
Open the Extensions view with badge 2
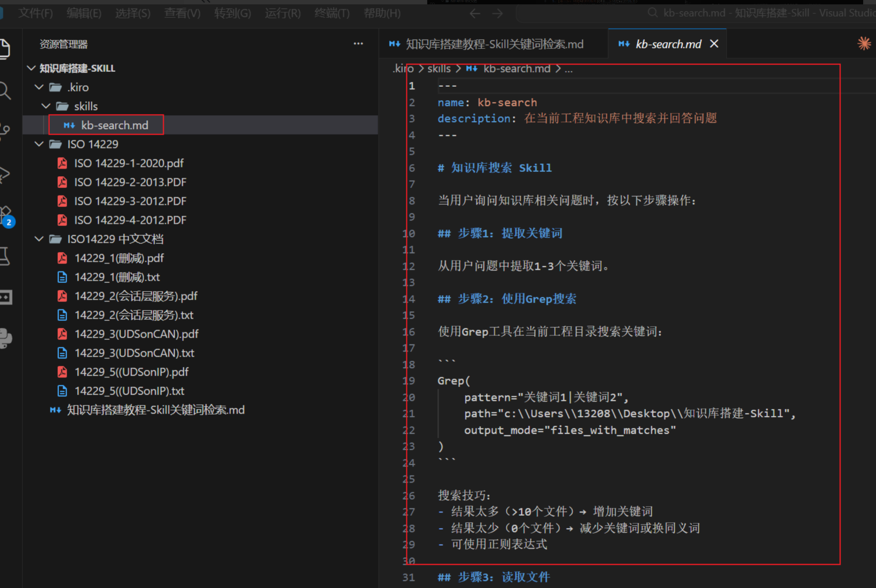click(6, 215)
